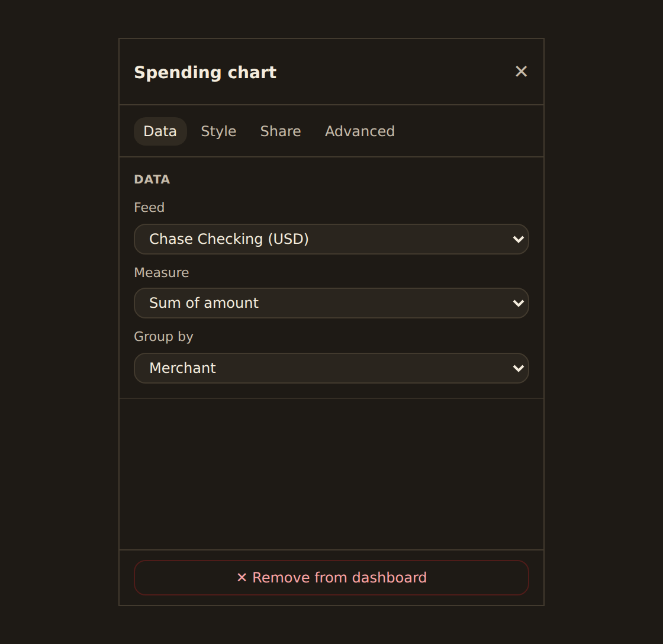Open the Group by dropdown showing Merchant
This screenshot has height=644, width=663.
coord(331,368)
